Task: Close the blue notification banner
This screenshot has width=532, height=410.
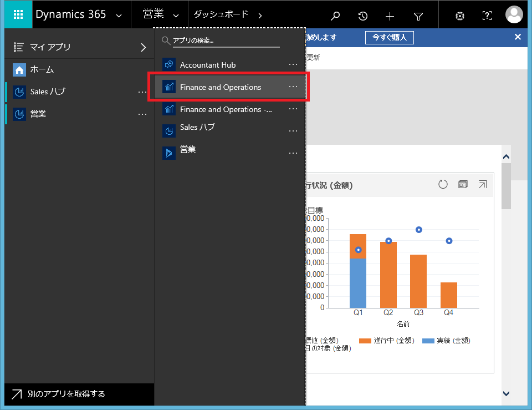Action: pyautogui.click(x=518, y=37)
